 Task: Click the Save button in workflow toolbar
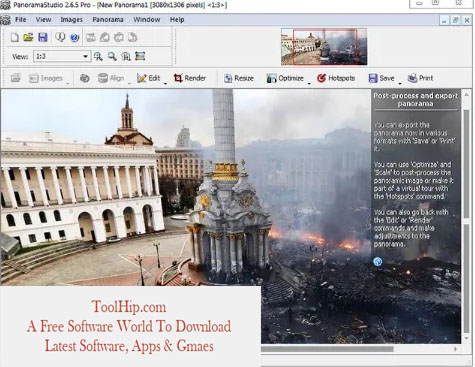coord(381,78)
